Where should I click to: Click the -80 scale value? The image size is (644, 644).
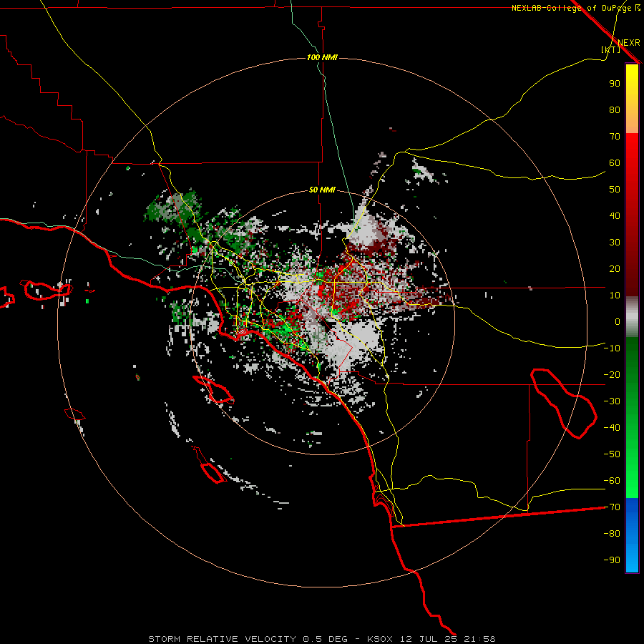click(612, 534)
